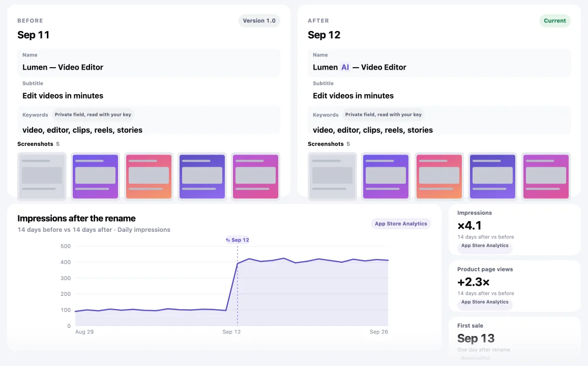Click the '200' y-axis label
588x366 pixels.
click(x=66, y=294)
